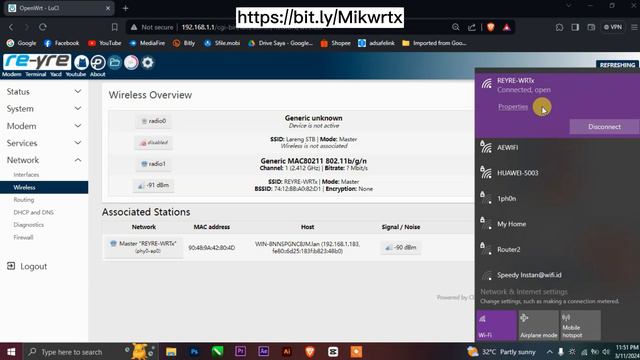
Task: Open Photoshop from the taskbar
Action: click(x=194, y=351)
